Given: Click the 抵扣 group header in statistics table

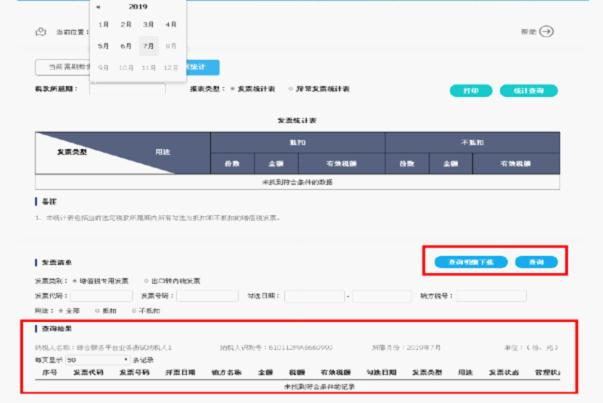Looking at the screenshot, I should click(x=298, y=142).
